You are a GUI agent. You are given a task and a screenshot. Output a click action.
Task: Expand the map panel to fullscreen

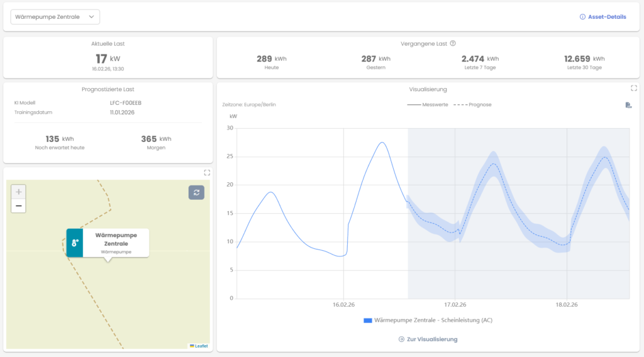click(206, 173)
